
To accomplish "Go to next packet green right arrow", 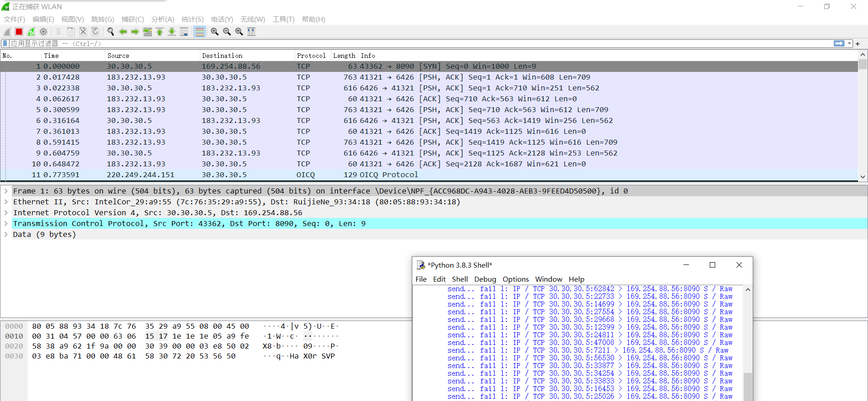I will (x=135, y=32).
